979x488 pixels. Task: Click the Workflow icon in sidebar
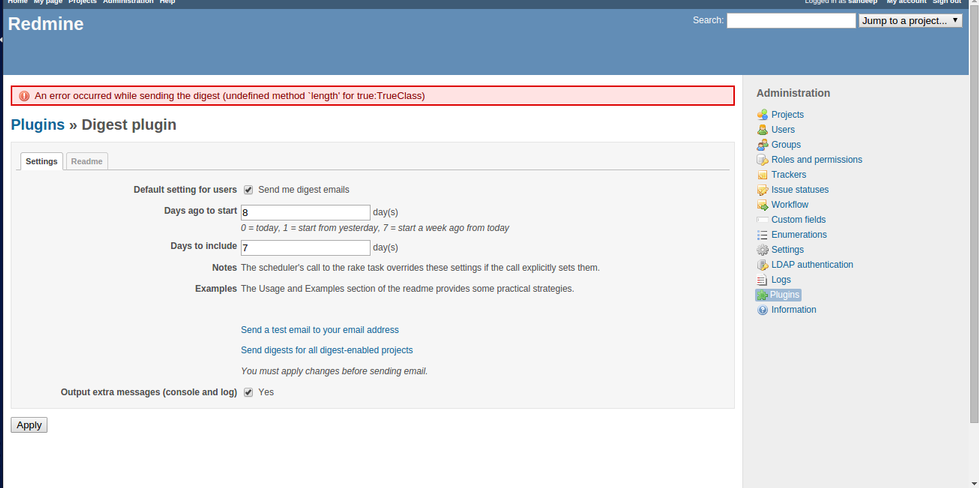[x=762, y=205]
